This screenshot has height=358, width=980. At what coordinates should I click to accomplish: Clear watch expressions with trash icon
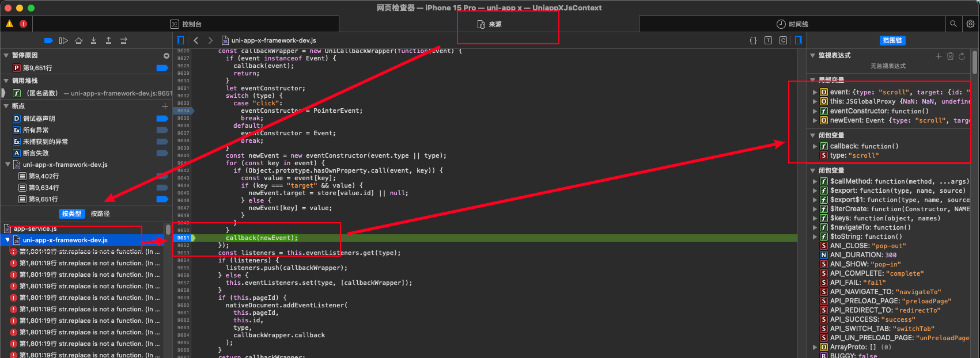pos(950,56)
